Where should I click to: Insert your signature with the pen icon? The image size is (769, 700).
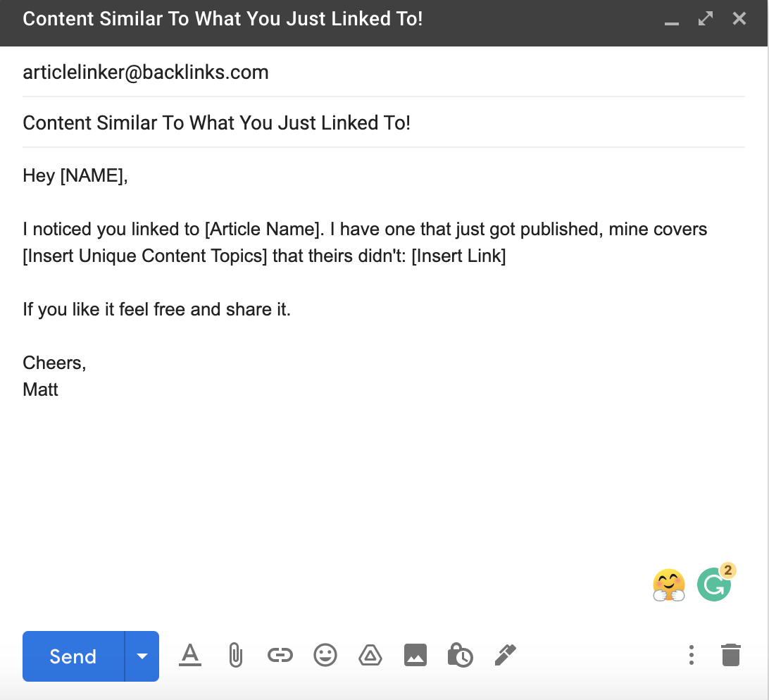[505, 655]
